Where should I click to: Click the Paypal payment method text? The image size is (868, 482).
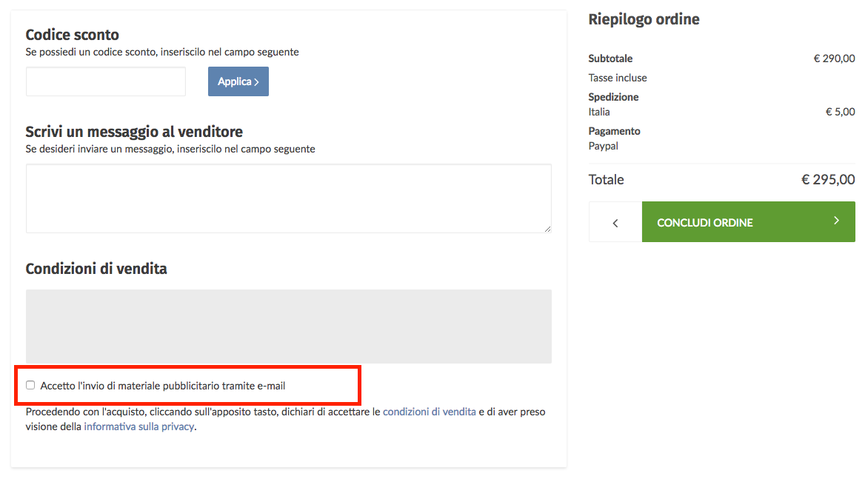pos(603,146)
